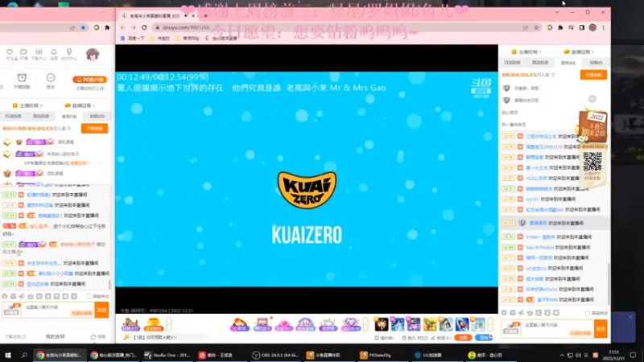Click the blue 背包 backpack button
The width and height of the screenshot is (644, 362).
click(x=485, y=338)
